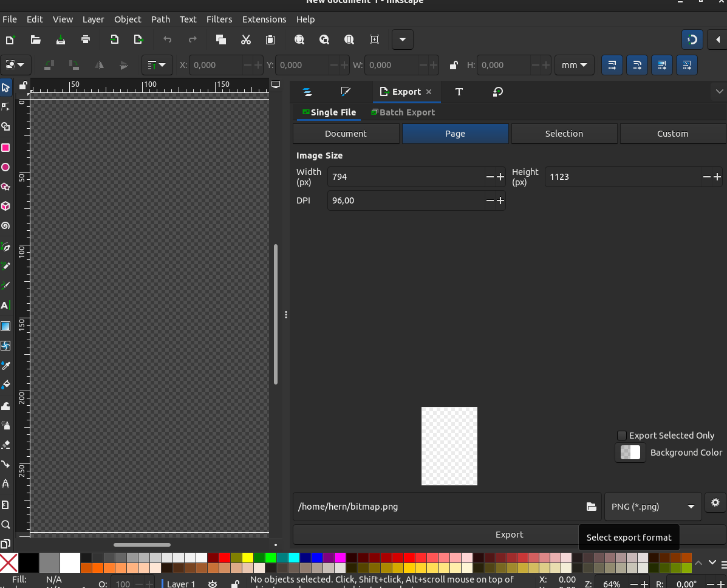Browse for export file with folder icon
The width and height of the screenshot is (727, 588).
[x=591, y=507]
